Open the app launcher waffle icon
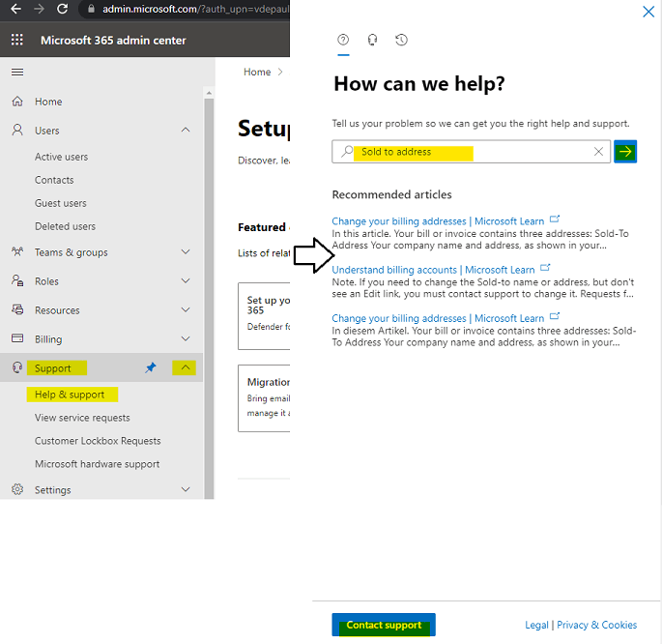 point(16,40)
